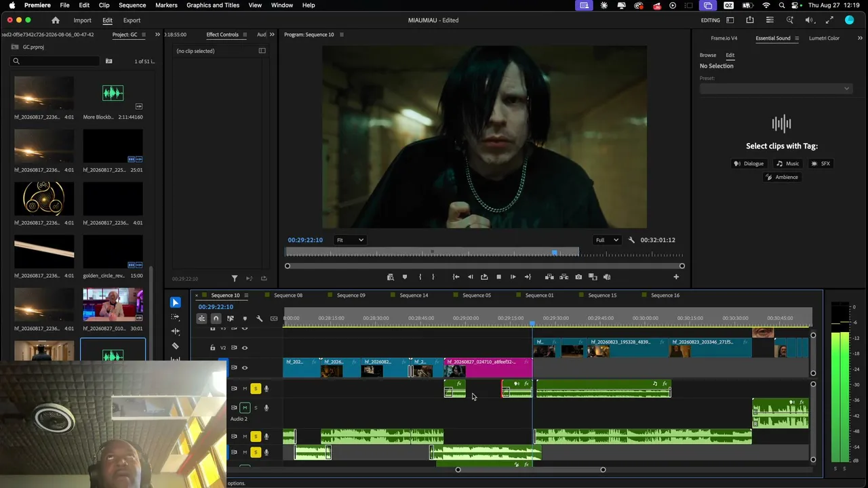Toggle captions track CC button

(274, 319)
